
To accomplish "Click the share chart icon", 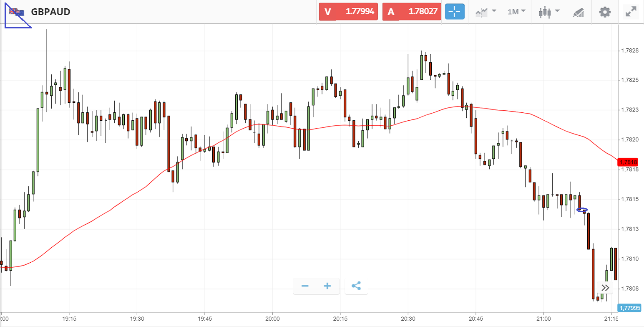I will point(356,286).
